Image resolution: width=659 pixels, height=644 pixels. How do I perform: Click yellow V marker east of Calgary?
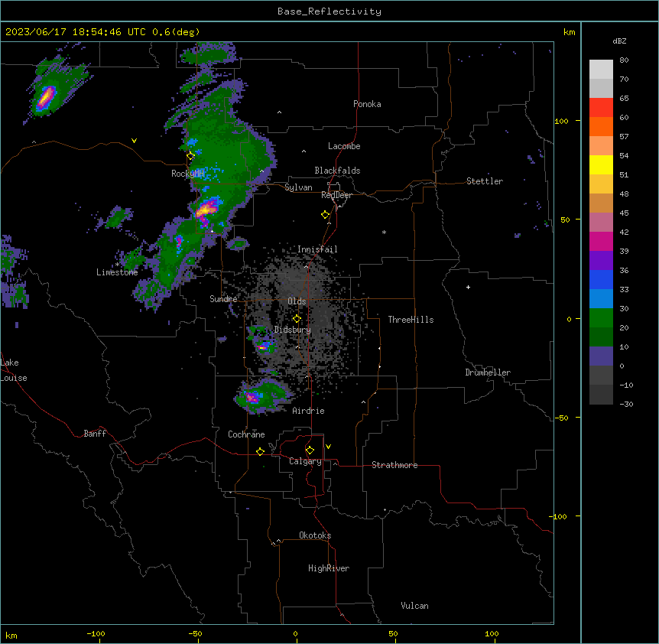pos(328,447)
